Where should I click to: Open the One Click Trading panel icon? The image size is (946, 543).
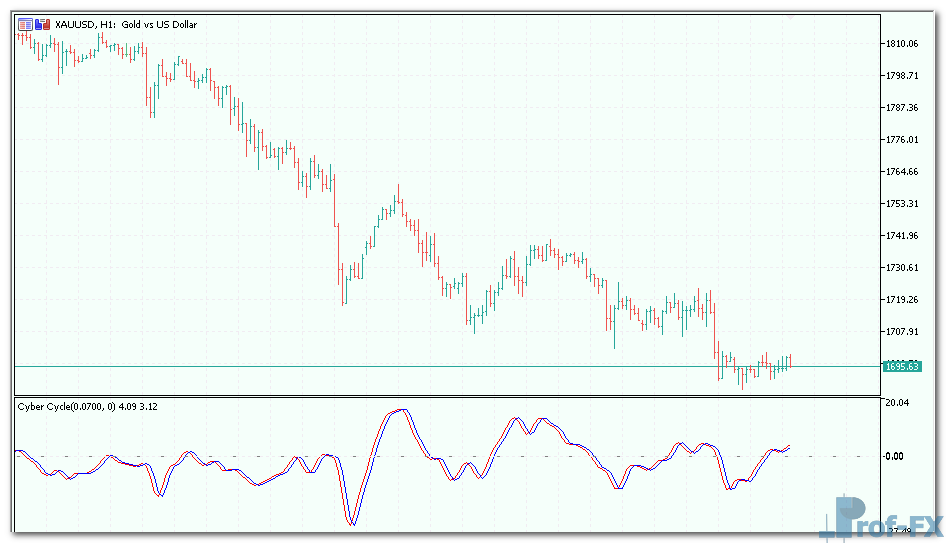coord(25,24)
